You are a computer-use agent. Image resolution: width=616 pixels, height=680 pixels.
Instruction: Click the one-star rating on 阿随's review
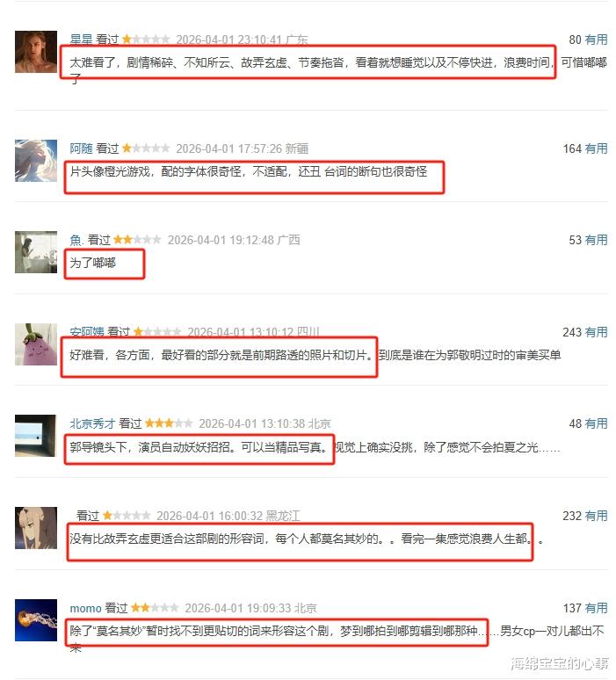coord(146,148)
